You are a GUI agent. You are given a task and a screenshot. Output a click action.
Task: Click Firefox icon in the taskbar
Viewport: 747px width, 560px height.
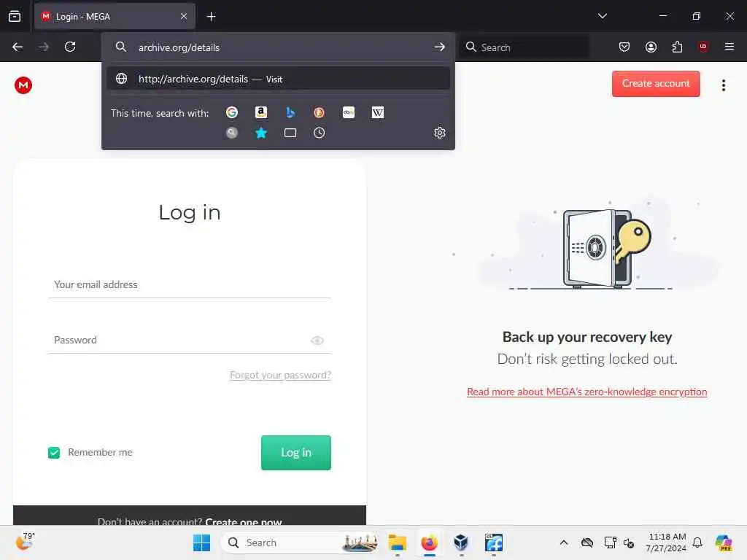[429, 542]
